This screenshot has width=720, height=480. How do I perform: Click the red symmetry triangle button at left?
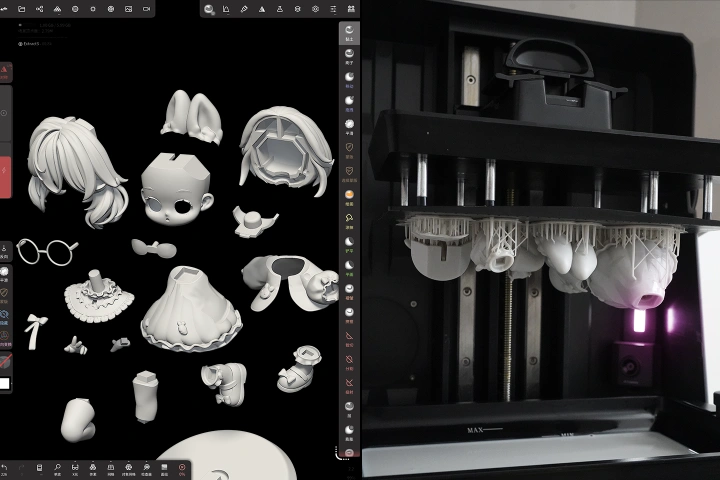click(5, 72)
